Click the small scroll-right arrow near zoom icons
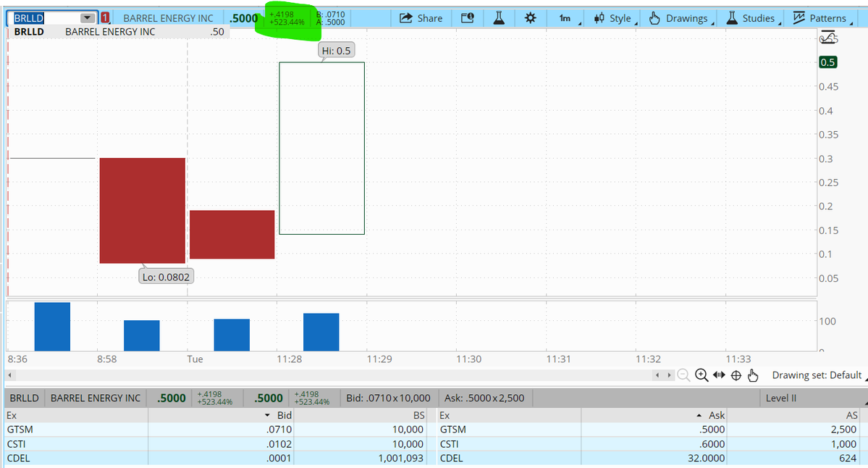This screenshot has height=468, width=868. pos(669,375)
